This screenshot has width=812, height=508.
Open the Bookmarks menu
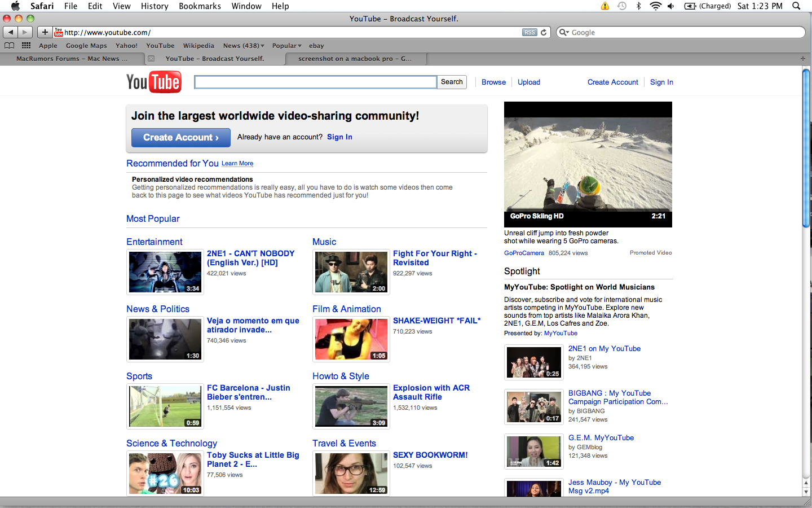pos(200,6)
